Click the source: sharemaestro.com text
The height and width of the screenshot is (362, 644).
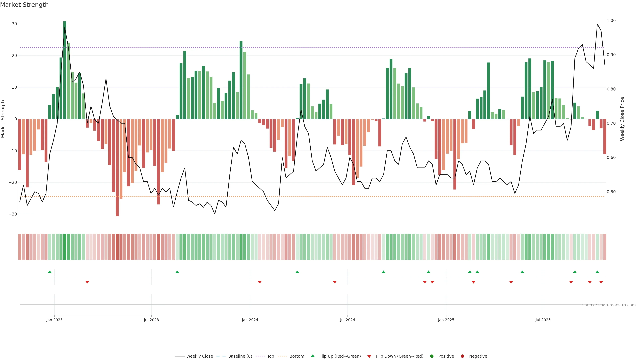pyautogui.click(x=609, y=305)
